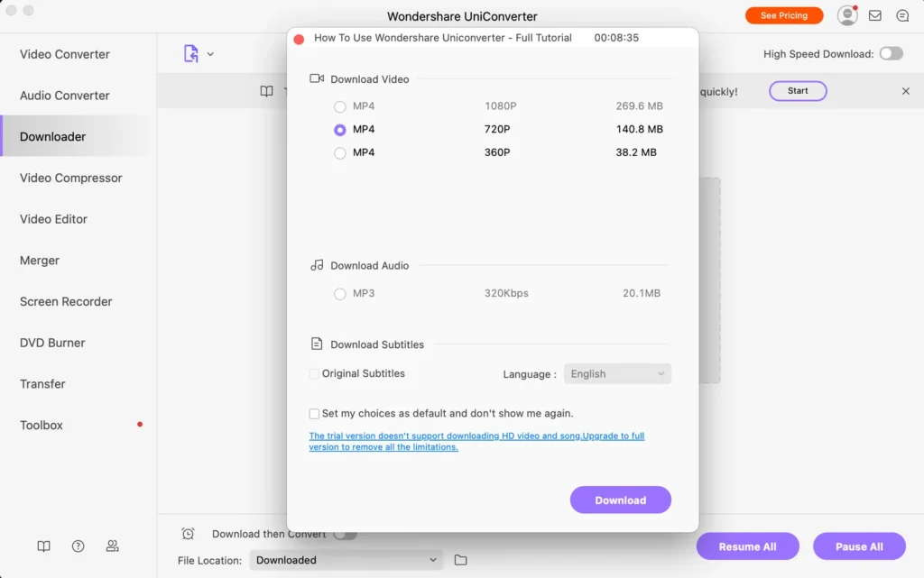Viewport: 924px width, 578px height.
Task: Open Toolbox in sidebar
Action: pos(42,425)
